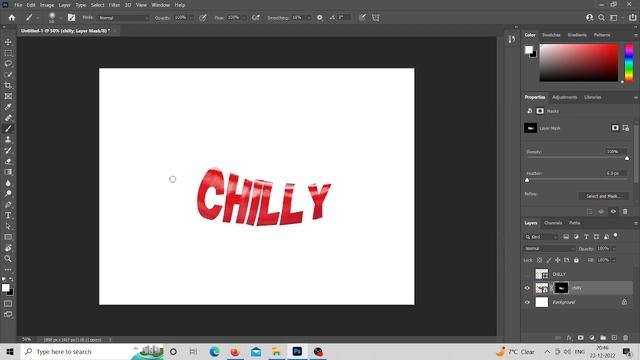Viewport: 640px width, 360px height.
Task: Hide the chilly masked layer
Action: tap(527, 288)
